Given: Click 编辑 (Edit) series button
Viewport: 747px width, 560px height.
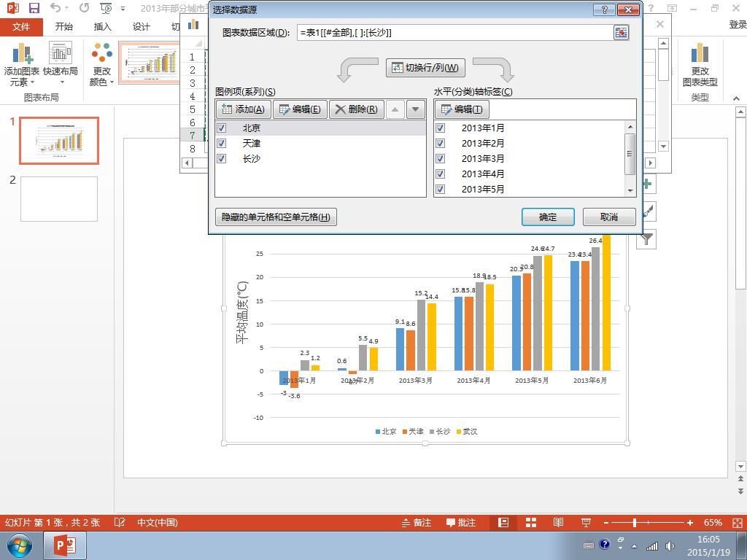Looking at the screenshot, I should [300, 109].
